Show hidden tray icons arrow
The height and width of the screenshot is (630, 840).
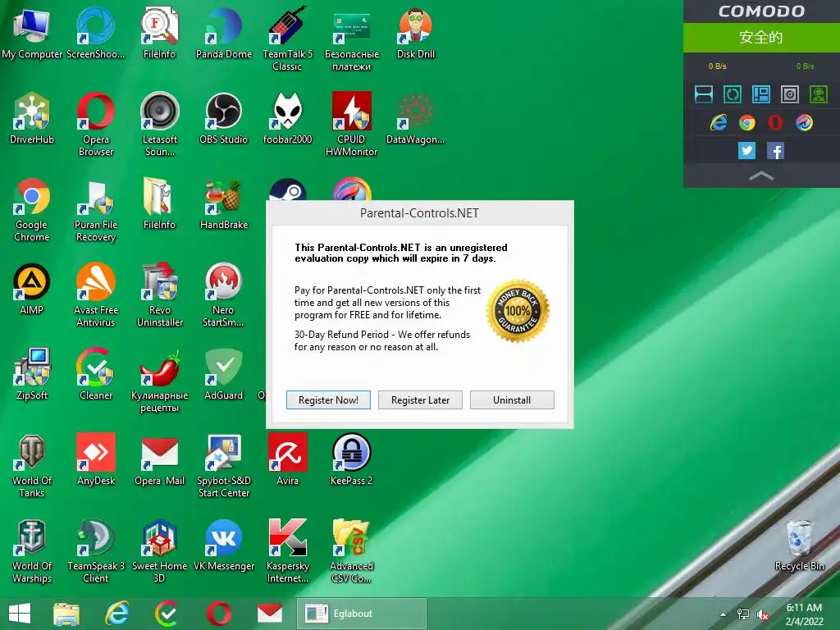click(723, 614)
